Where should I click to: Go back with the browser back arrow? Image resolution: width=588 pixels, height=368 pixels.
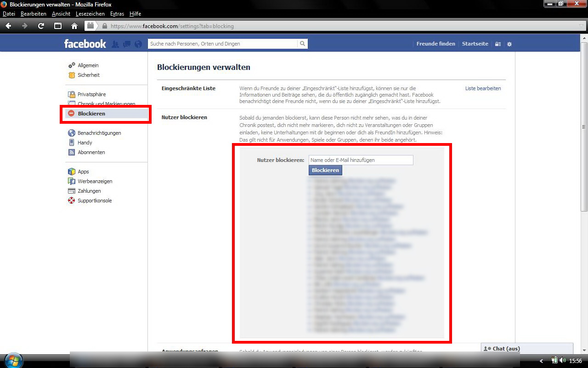pyautogui.click(x=9, y=26)
